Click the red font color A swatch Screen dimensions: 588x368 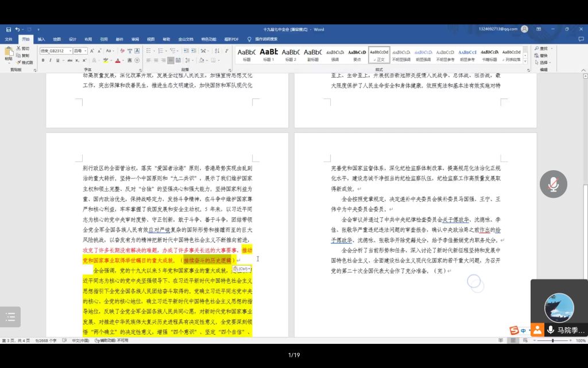coord(117,60)
